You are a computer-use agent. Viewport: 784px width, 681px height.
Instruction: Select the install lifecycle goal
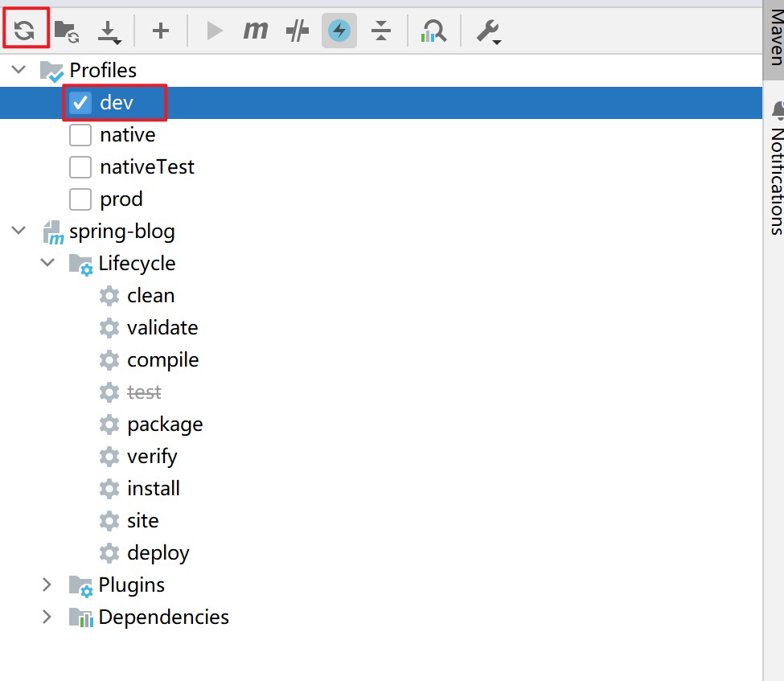point(153,489)
